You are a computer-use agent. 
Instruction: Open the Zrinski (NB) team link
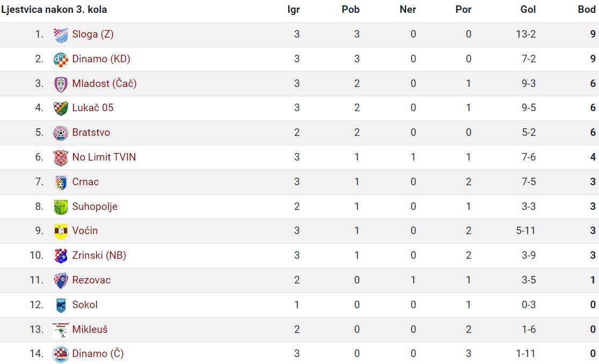pyautogui.click(x=99, y=256)
